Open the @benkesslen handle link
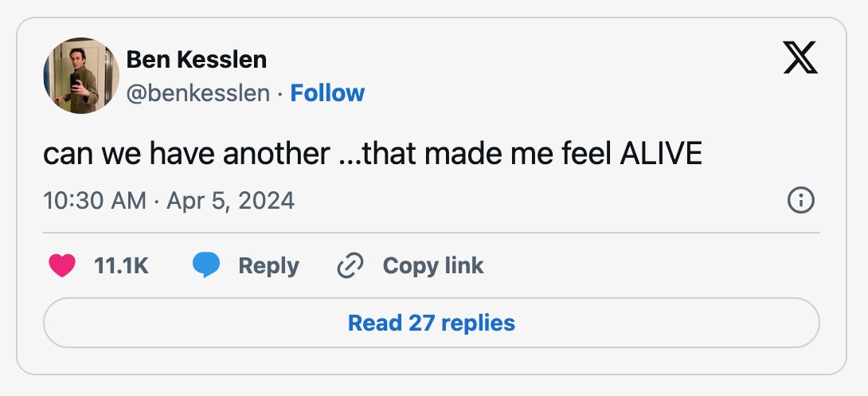868x396 pixels. tap(198, 93)
